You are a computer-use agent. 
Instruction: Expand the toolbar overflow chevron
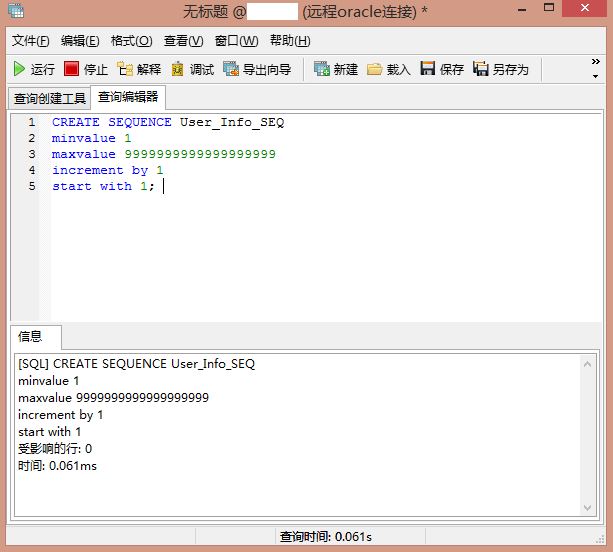tap(595, 61)
